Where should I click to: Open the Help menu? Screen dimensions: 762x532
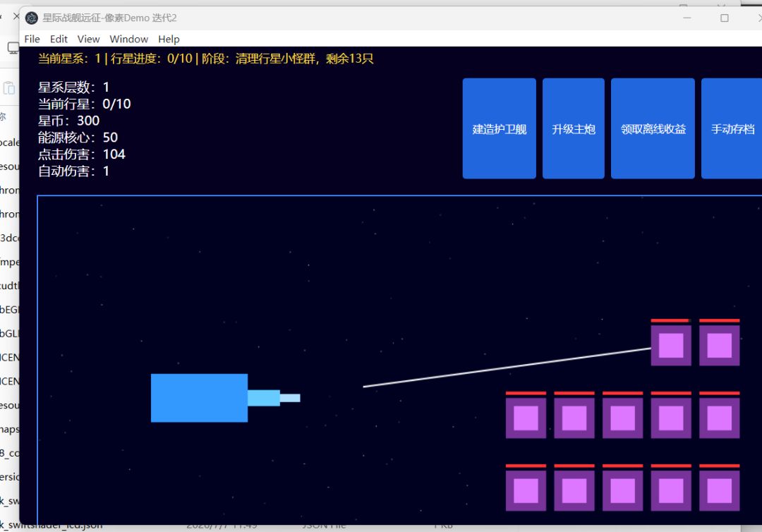(169, 39)
